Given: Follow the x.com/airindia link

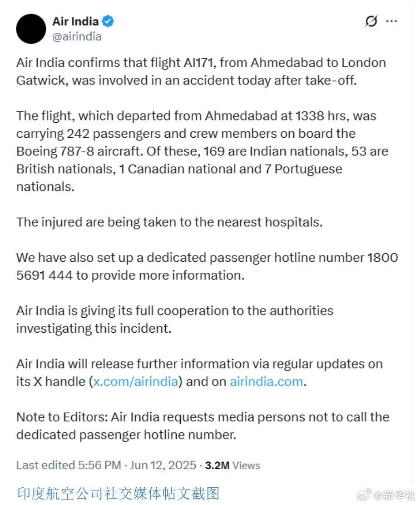Looking at the screenshot, I should click(x=135, y=382).
